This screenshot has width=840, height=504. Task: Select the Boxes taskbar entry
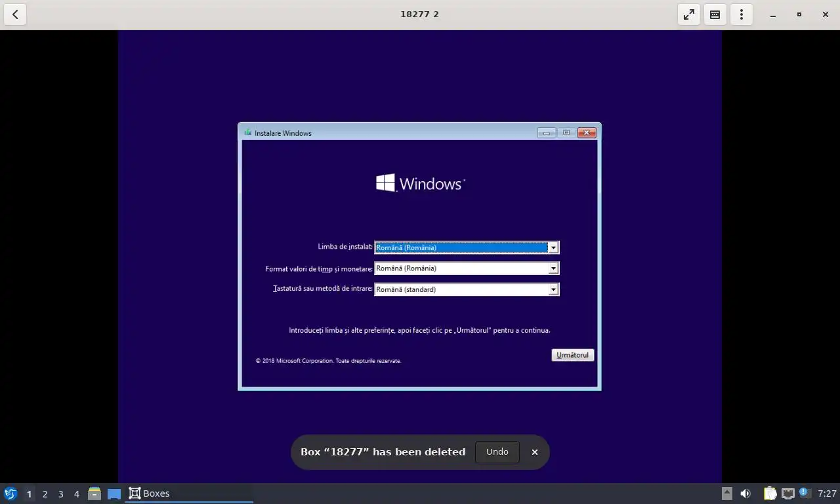click(189, 493)
